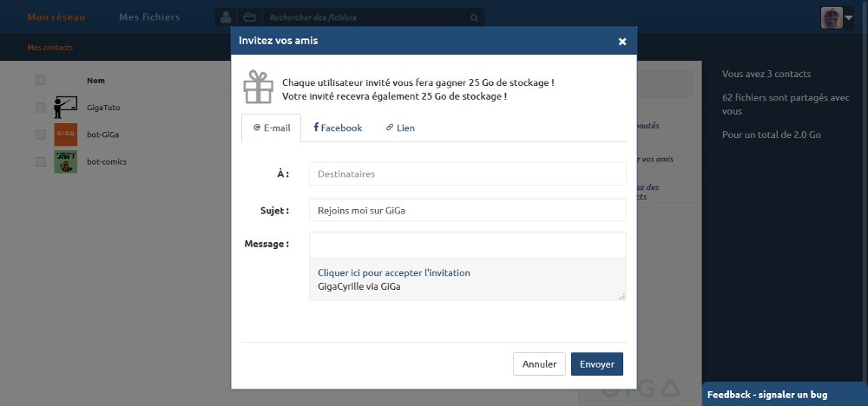
Task: Check the GigaTuto contact checkbox
Action: [x=41, y=108]
